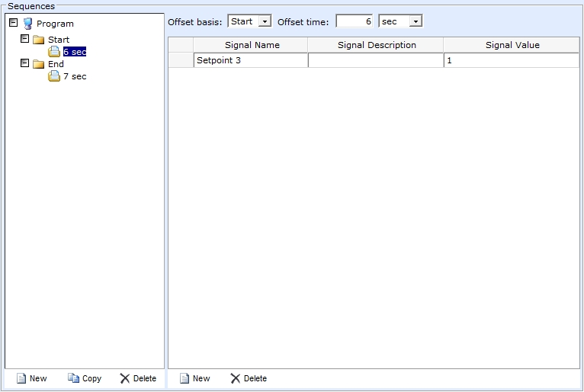The height and width of the screenshot is (392, 584).
Task: Select the 7 sec tree item
Action: tap(74, 76)
